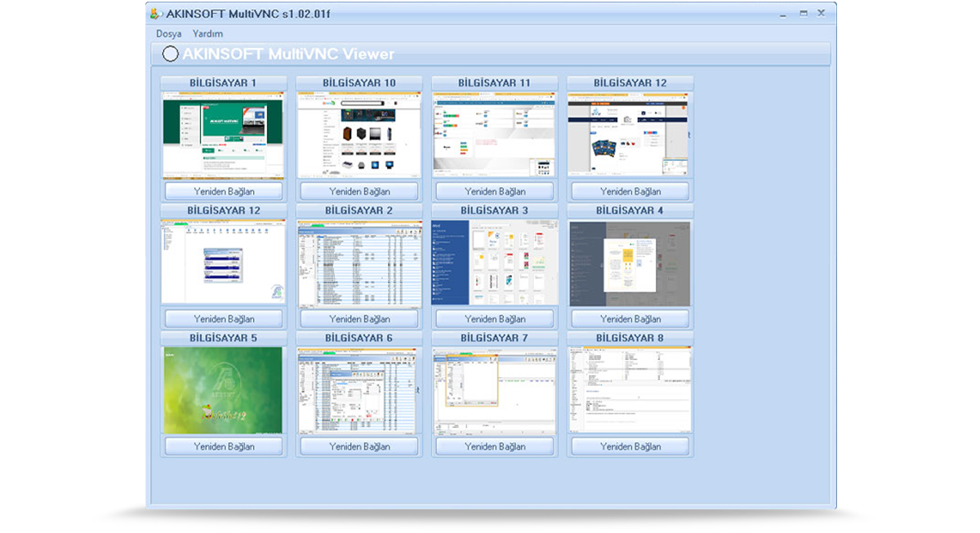Open BİLGİSAYAR 10 remote screen thumbnail
This screenshot has width=980, height=533.
coord(359,135)
